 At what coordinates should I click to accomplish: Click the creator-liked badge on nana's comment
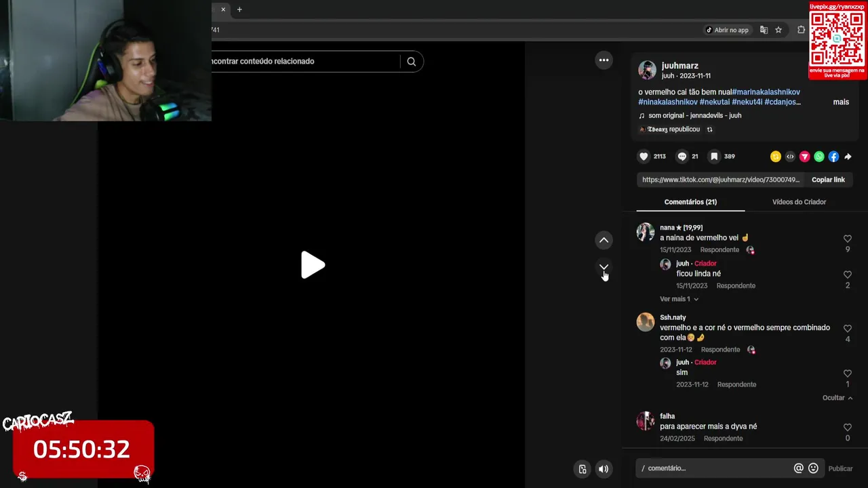point(750,250)
